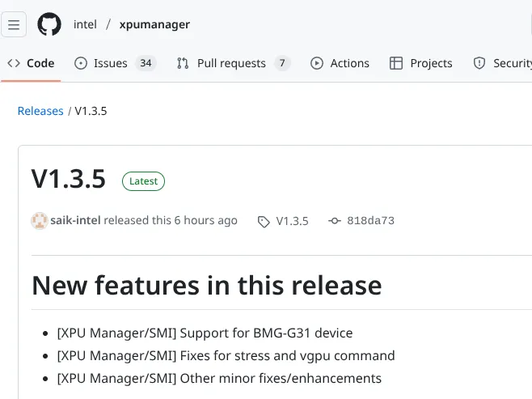
Task: Click the Releases breadcrumb link
Action: pyautogui.click(x=40, y=111)
